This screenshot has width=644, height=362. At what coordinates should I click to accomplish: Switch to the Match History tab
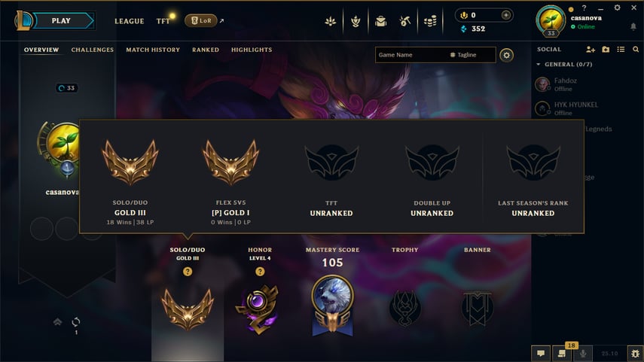[153, 50]
